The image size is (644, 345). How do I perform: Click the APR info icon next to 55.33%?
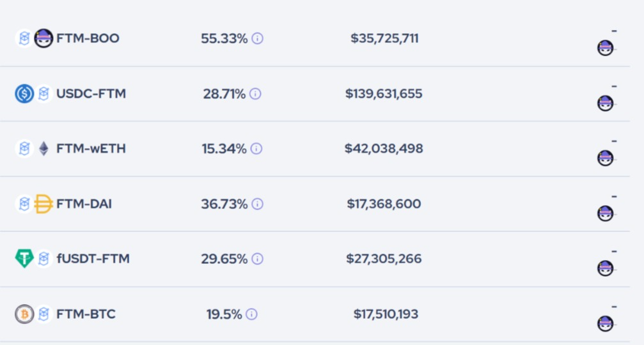257,38
